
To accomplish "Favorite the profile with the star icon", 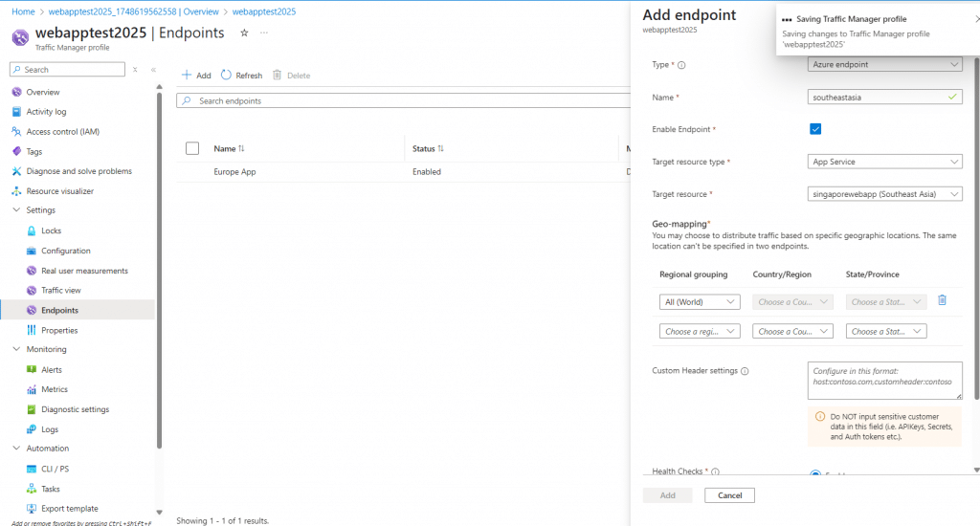I will point(244,33).
